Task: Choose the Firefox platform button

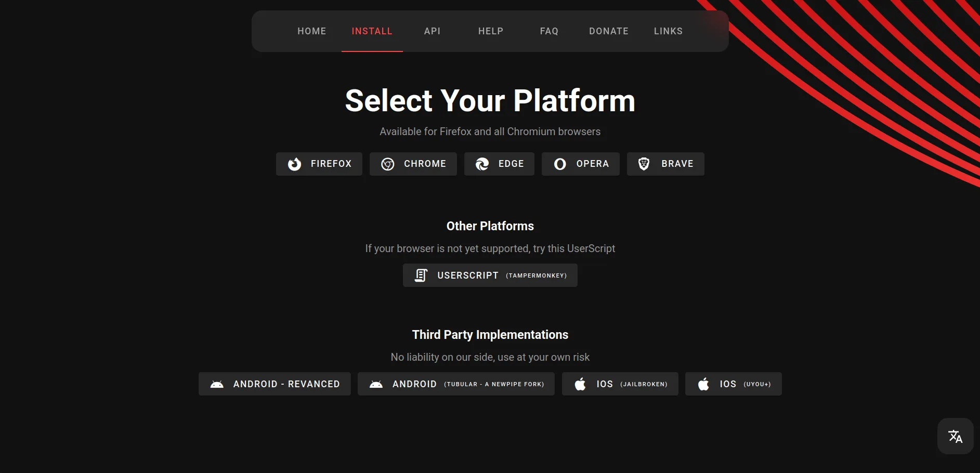Action: [319, 164]
